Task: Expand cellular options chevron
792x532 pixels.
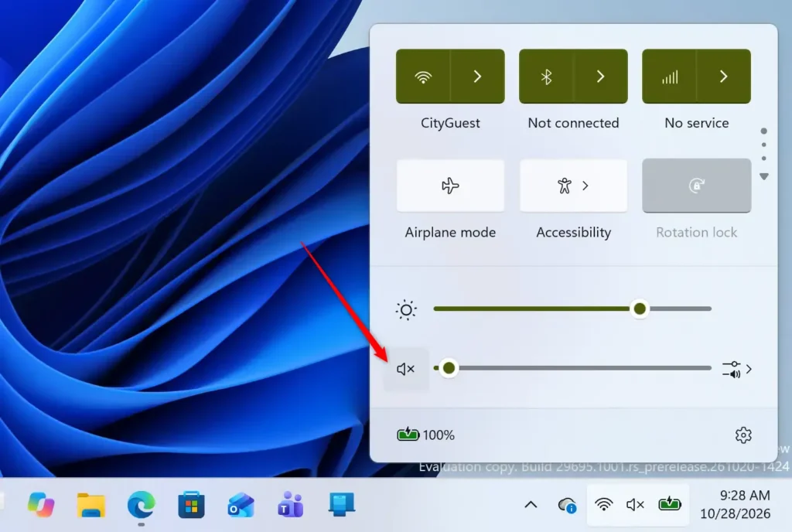Action: click(x=724, y=77)
